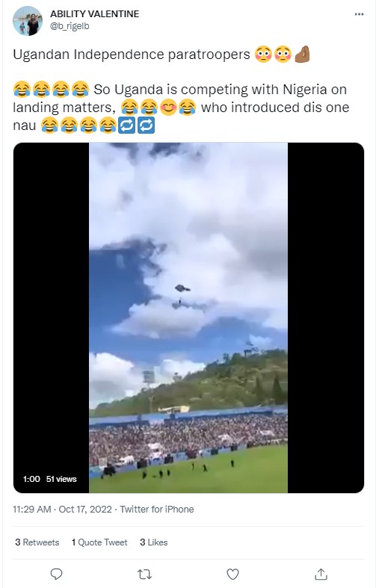Click the pinched fingers hand emoji

click(303, 55)
